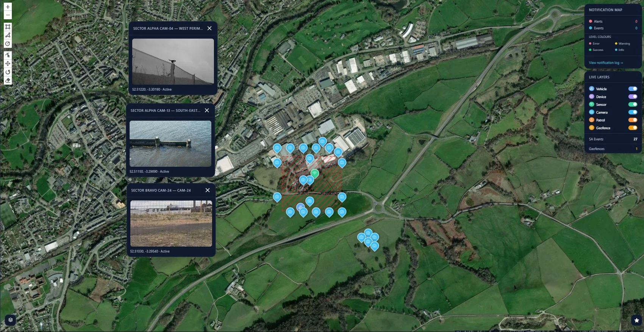This screenshot has height=332, width=644.
Task: Activate the edit vertices pointer tool
Action: tap(8, 55)
